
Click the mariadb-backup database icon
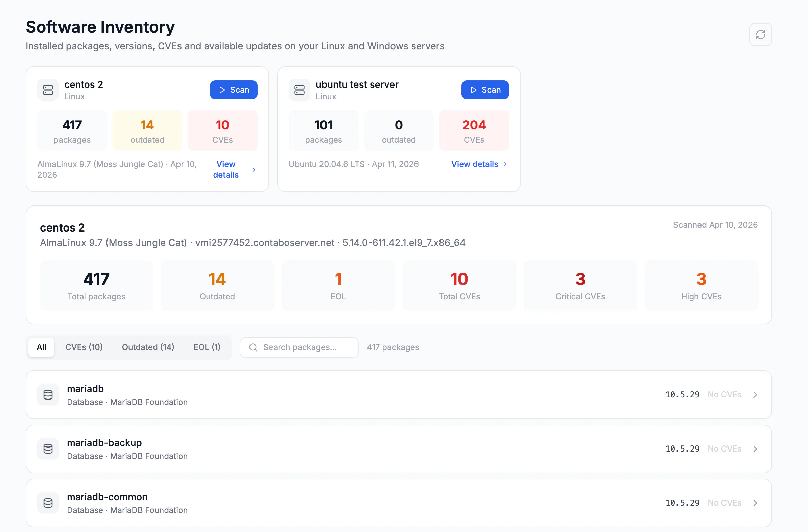point(48,449)
